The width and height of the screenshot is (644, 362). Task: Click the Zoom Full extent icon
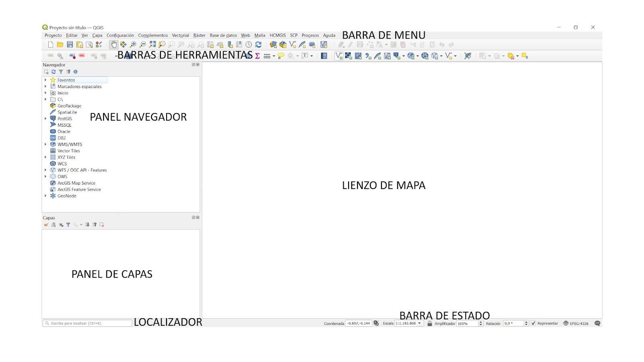tap(152, 45)
